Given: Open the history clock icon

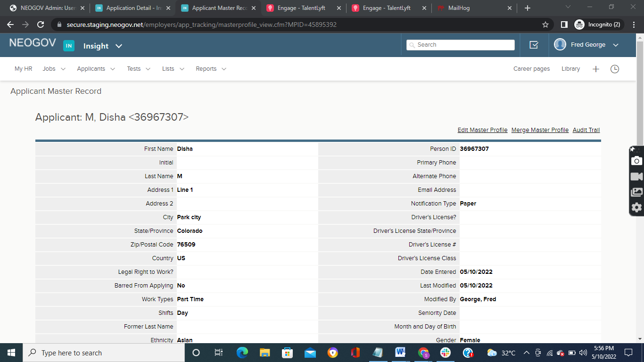Looking at the screenshot, I should pos(615,69).
